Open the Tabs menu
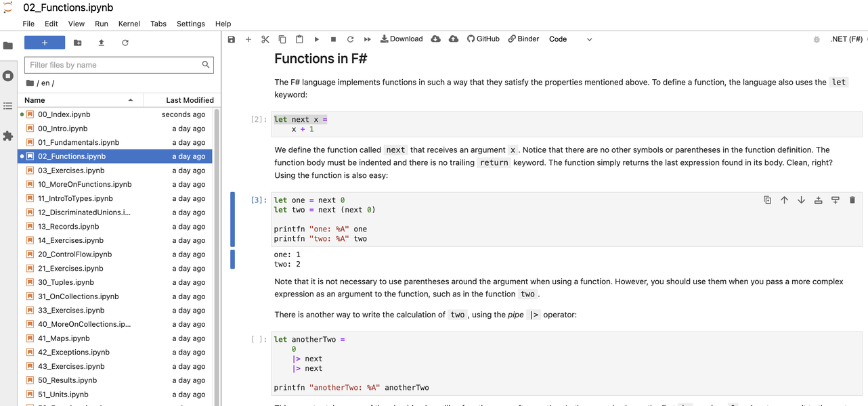 pos(158,24)
